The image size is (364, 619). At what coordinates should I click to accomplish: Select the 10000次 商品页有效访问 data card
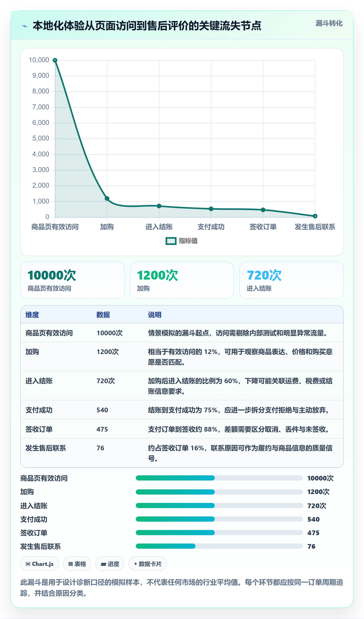pos(73,280)
